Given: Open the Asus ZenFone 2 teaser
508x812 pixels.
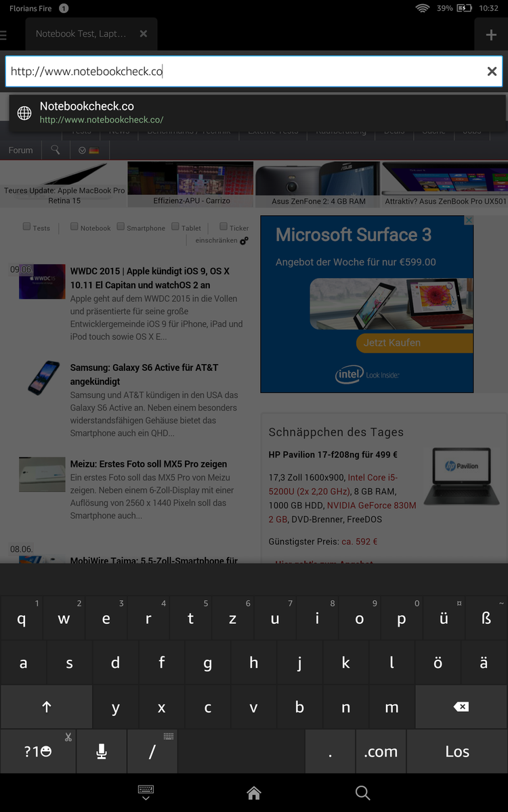Looking at the screenshot, I should [318, 184].
